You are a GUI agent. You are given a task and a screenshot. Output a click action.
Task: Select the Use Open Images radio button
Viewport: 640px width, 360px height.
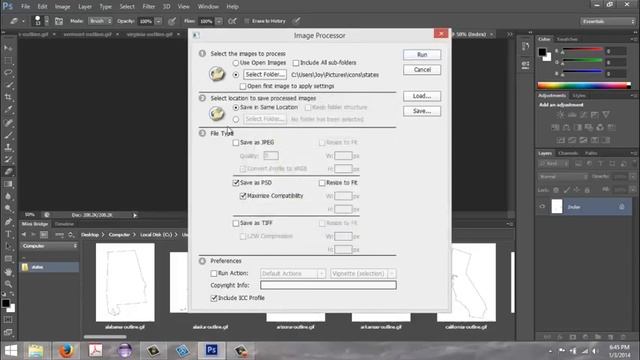(236, 63)
